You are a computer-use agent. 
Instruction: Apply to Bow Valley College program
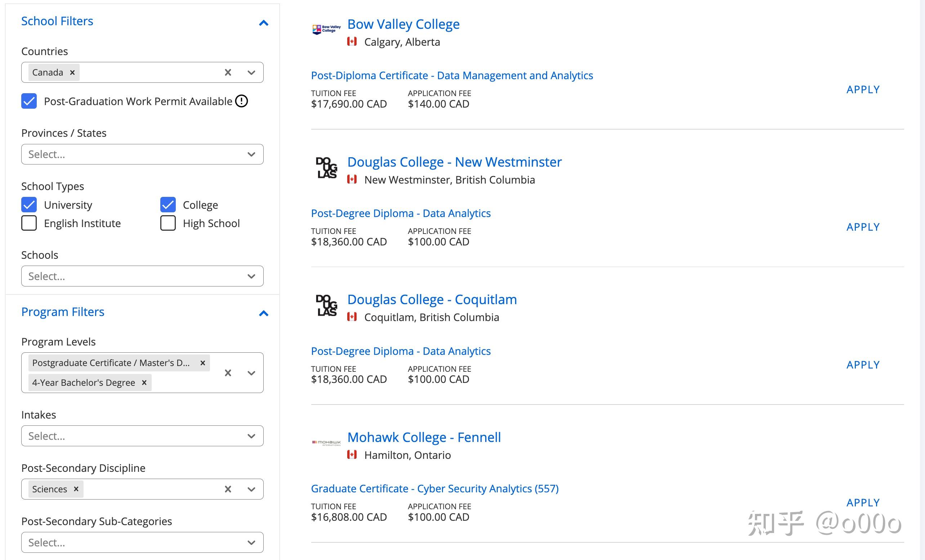click(x=863, y=90)
